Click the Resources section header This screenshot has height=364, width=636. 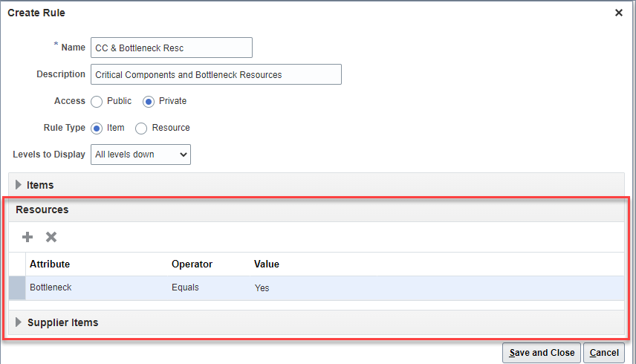click(x=42, y=209)
